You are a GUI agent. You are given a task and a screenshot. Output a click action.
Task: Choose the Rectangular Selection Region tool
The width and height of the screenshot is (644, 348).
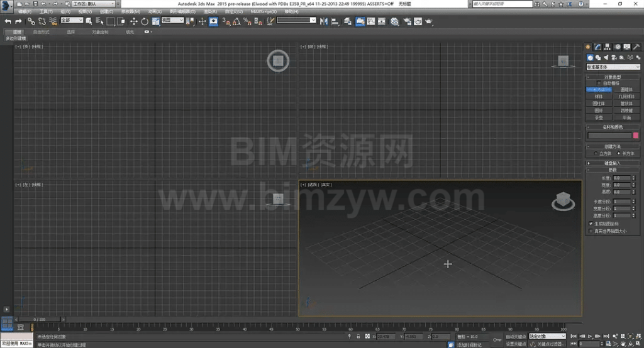pyautogui.click(x=111, y=21)
